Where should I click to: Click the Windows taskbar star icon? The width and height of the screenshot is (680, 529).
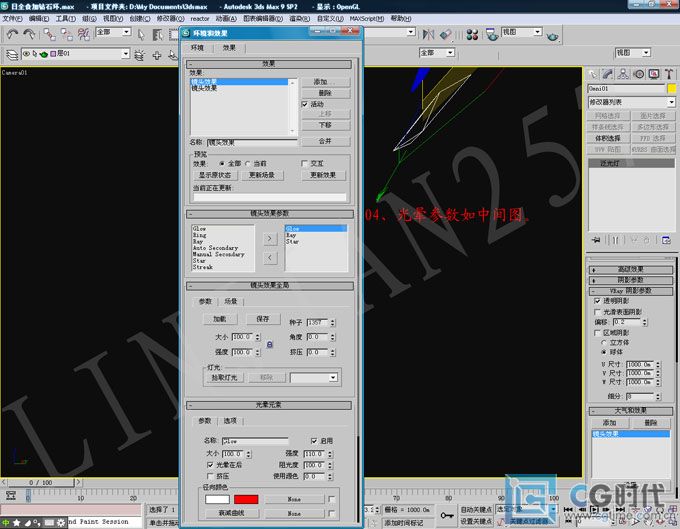click(16, 522)
